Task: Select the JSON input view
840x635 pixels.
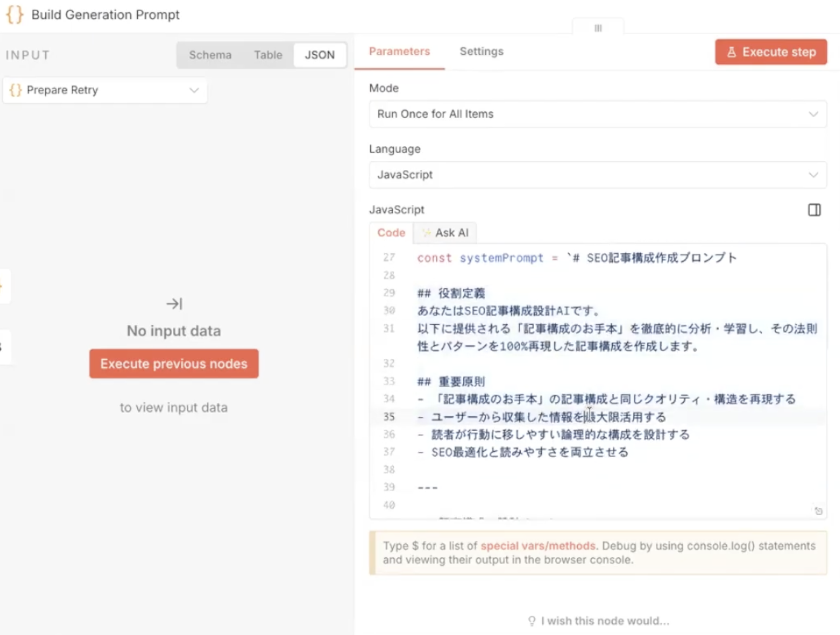Action: pos(319,55)
